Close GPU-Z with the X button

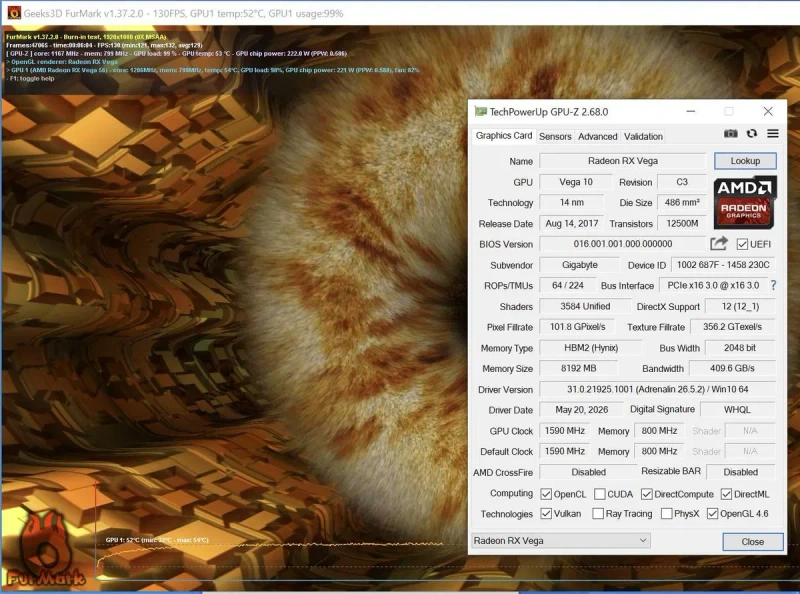[x=768, y=111]
